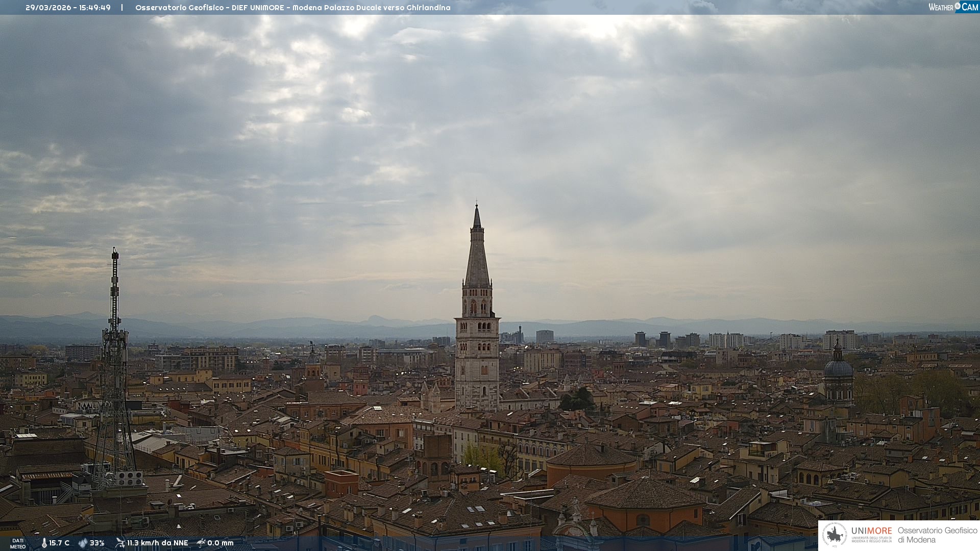Click the thermometer temperature icon
This screenshot has height=551, width=980.
(44, 543)
